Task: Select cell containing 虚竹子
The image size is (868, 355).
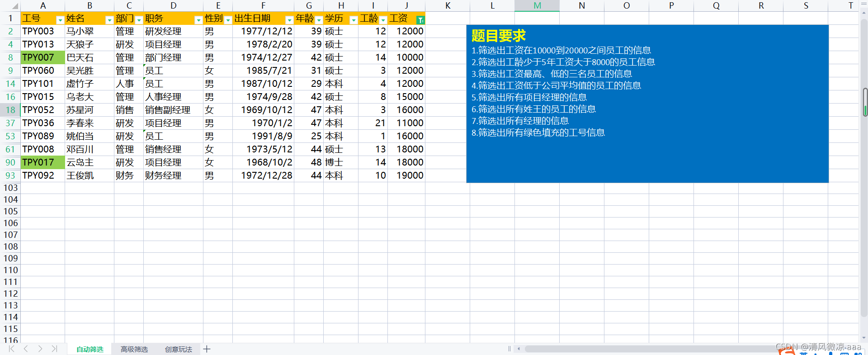Action: [90, 84]
